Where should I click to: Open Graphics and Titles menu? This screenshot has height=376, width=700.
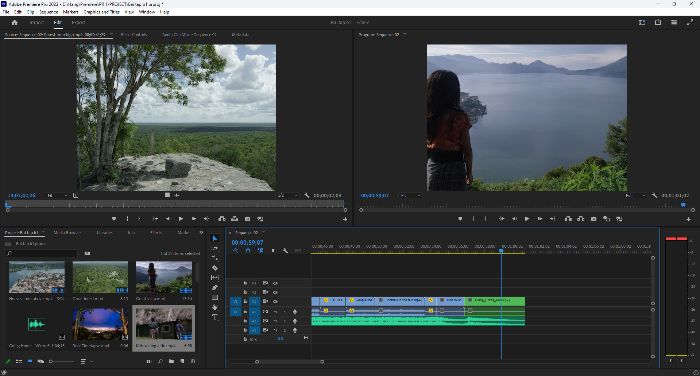101,12
